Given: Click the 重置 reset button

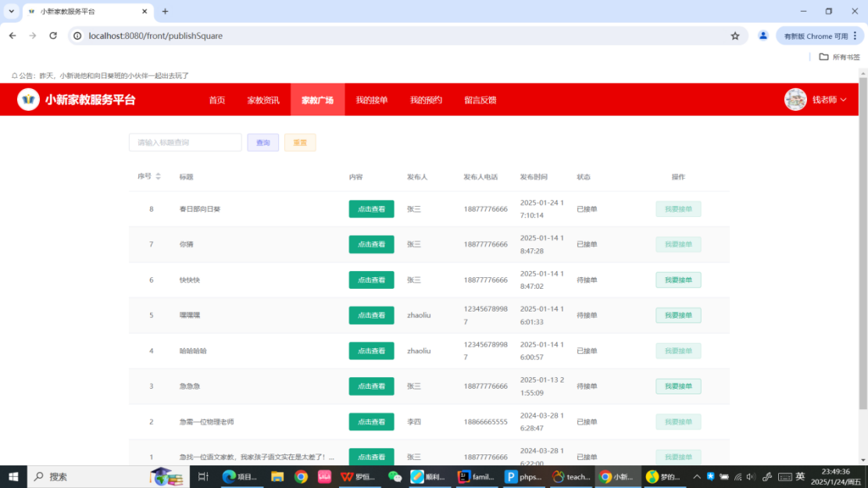Looking at the screenshot, I should (300, 143).
